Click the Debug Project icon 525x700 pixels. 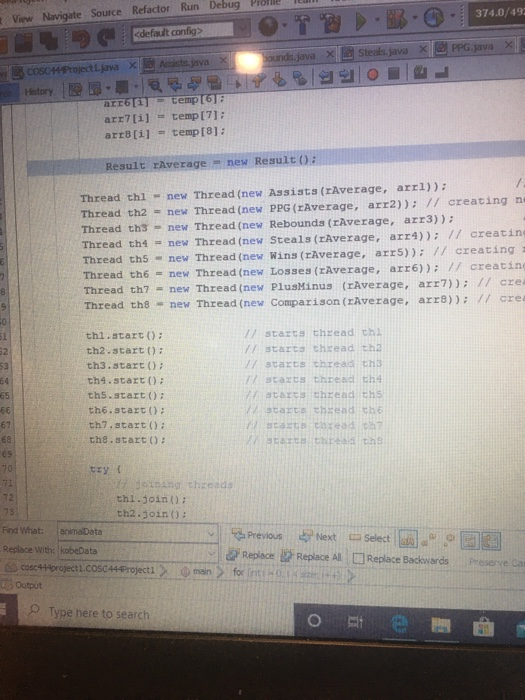396,21
